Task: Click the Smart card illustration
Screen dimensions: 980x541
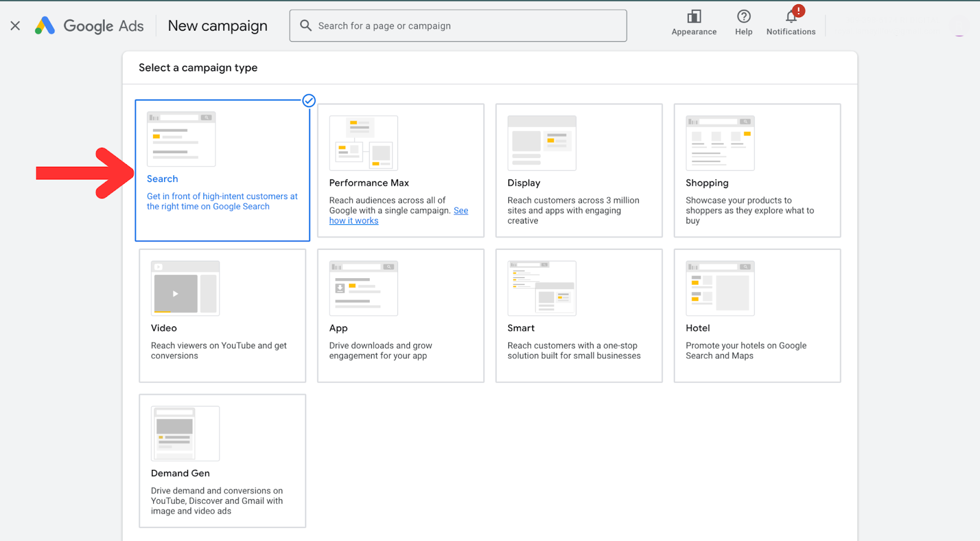Action: pyautogui.click(x=542, y=289)
